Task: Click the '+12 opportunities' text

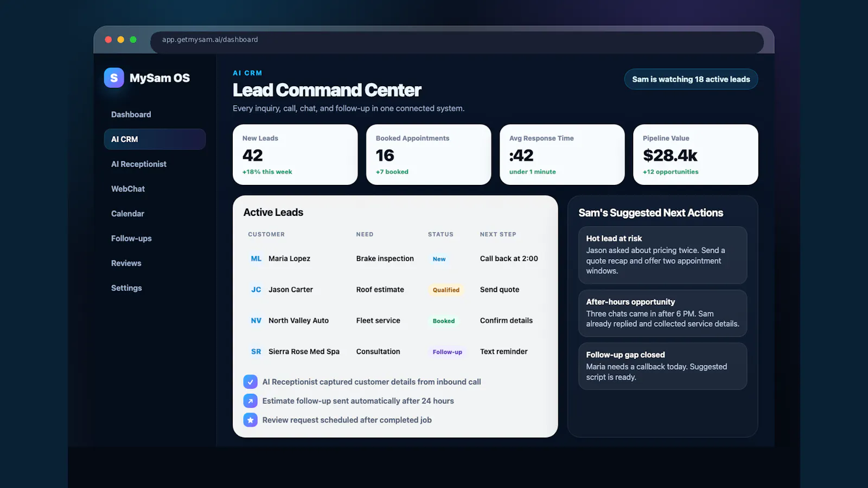Action: [671, 172]
